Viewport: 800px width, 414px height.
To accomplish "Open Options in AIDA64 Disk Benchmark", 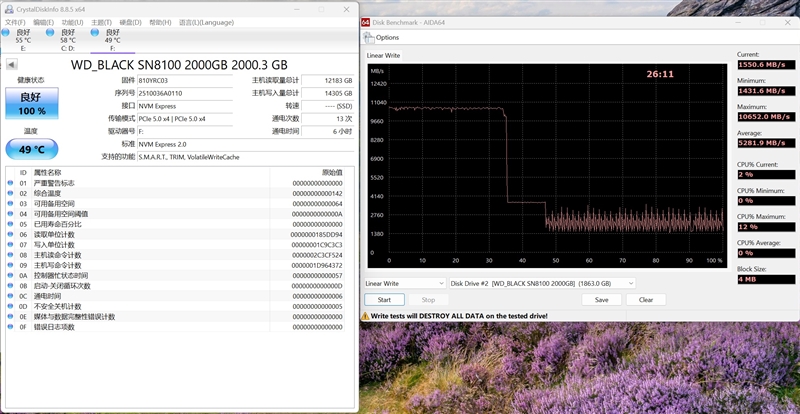I will pyautogui.click(x=382, y=37).
